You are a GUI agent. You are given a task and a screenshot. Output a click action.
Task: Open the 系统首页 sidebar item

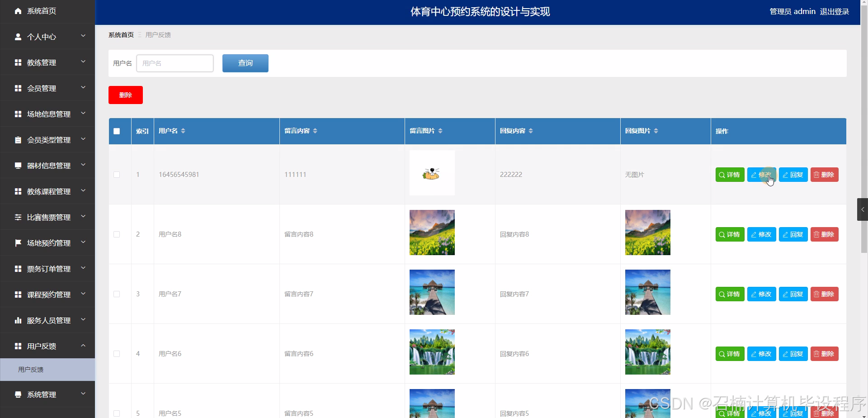(x=47, y=11)
